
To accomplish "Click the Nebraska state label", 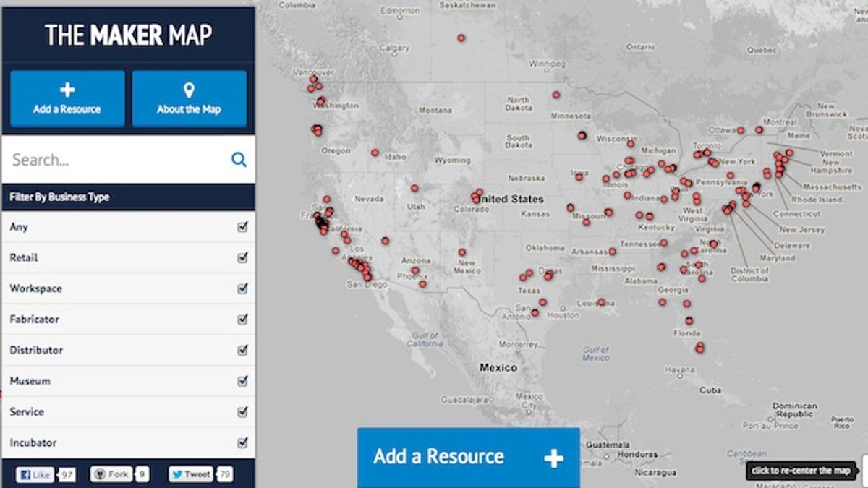I will (526, 178).
